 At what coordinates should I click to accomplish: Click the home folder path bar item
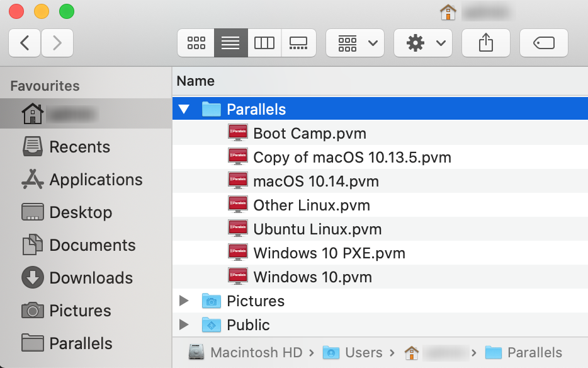tap(437, 353)
